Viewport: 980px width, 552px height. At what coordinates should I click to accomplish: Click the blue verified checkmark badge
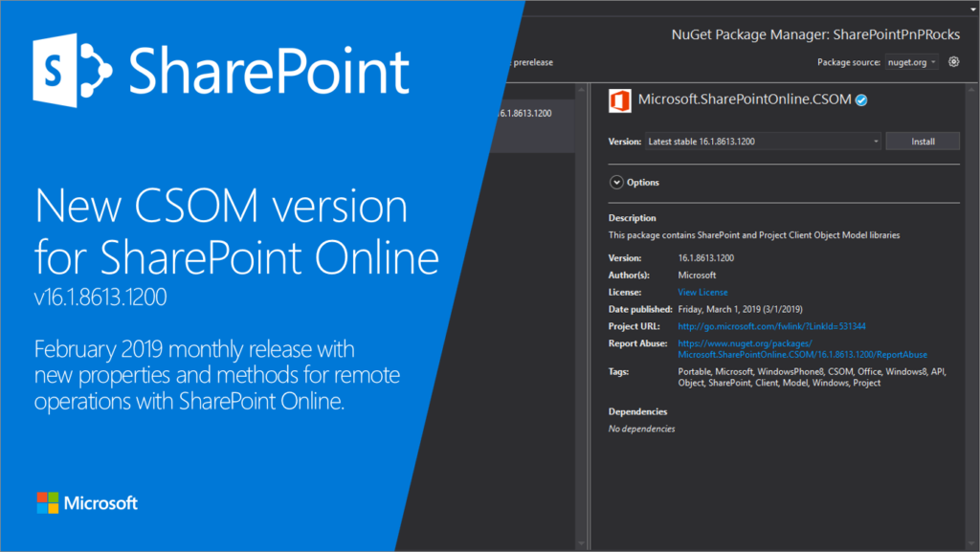pyautogui.click(x=860, y=99)
